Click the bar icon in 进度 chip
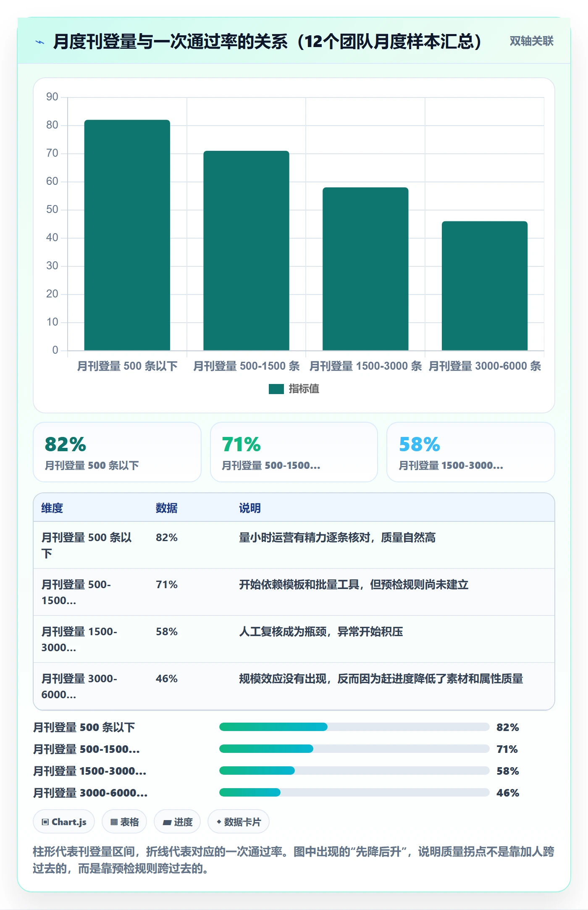588x910 pixels. click(x=167, y=823)
